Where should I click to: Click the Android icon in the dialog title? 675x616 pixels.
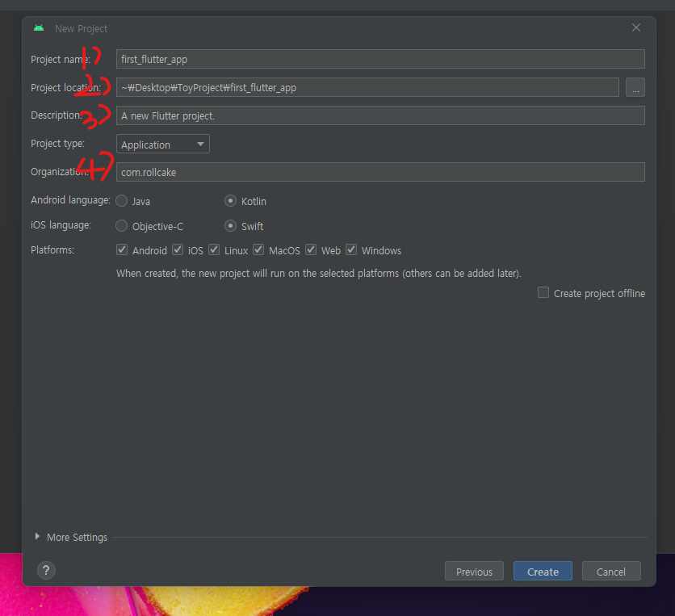(39, 28)
